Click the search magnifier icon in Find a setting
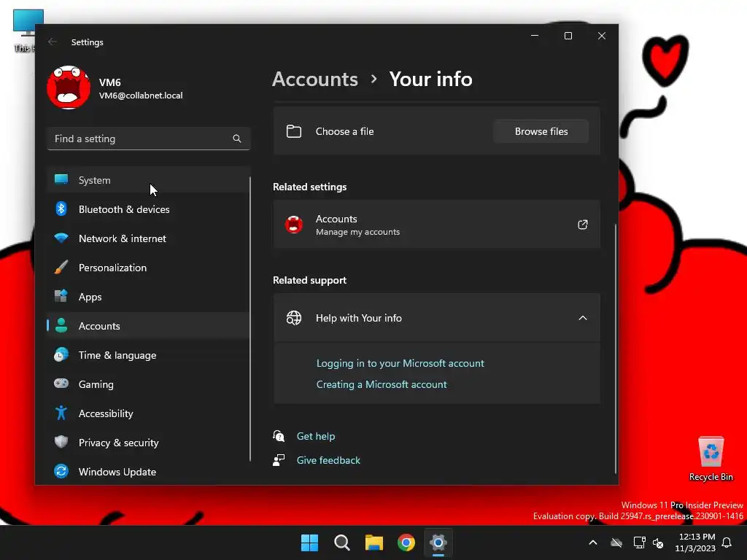Image resolution: width=747 pixels, height=560 pixels. 237,139
